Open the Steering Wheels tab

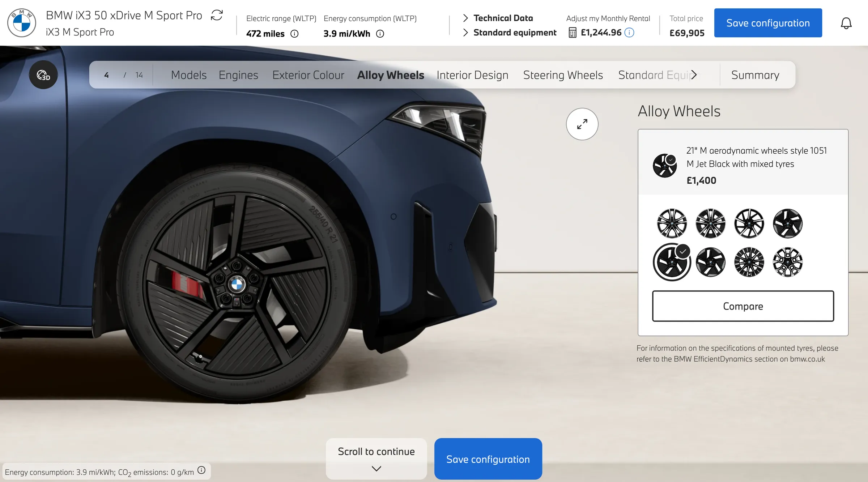click(x=563, y=75)
